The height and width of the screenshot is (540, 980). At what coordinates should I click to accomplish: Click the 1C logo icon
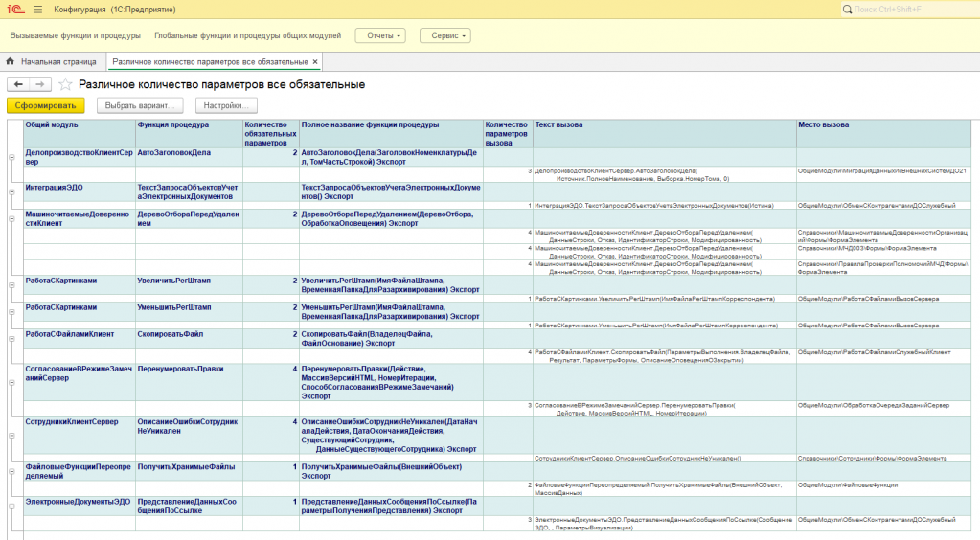coord(14,10)
